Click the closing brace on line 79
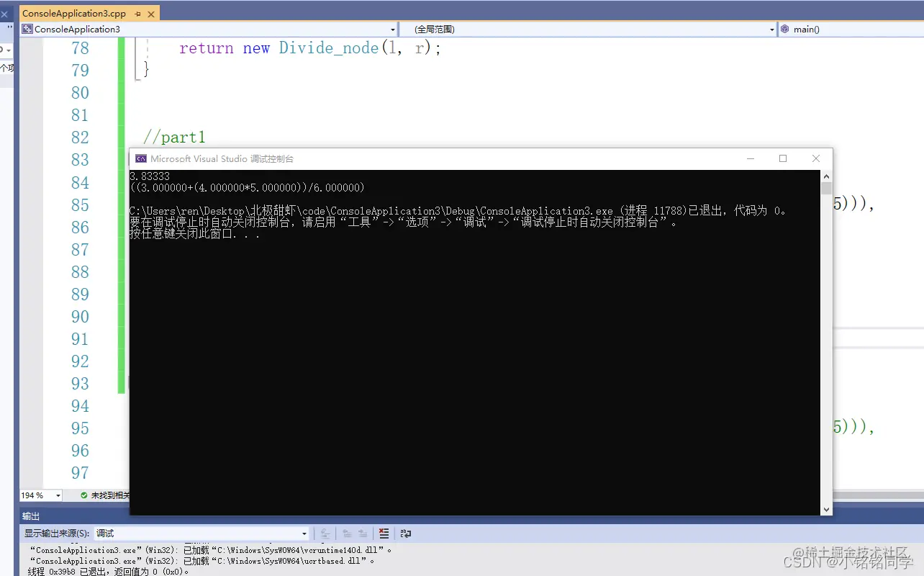924x576 pixels. (147, 70)
